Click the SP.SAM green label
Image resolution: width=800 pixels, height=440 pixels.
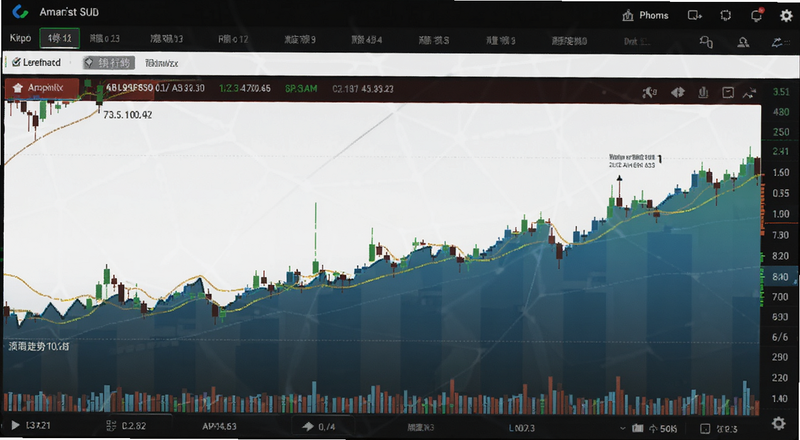301,89
